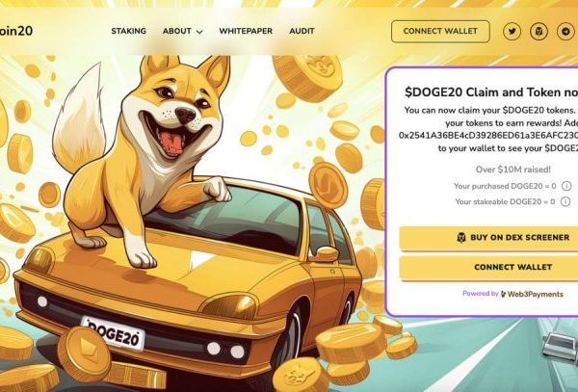Image resolution: width=578 pixels, height=392 pixels.
Task: Click the Web3Payments logo icon
Action: (503, 294)
